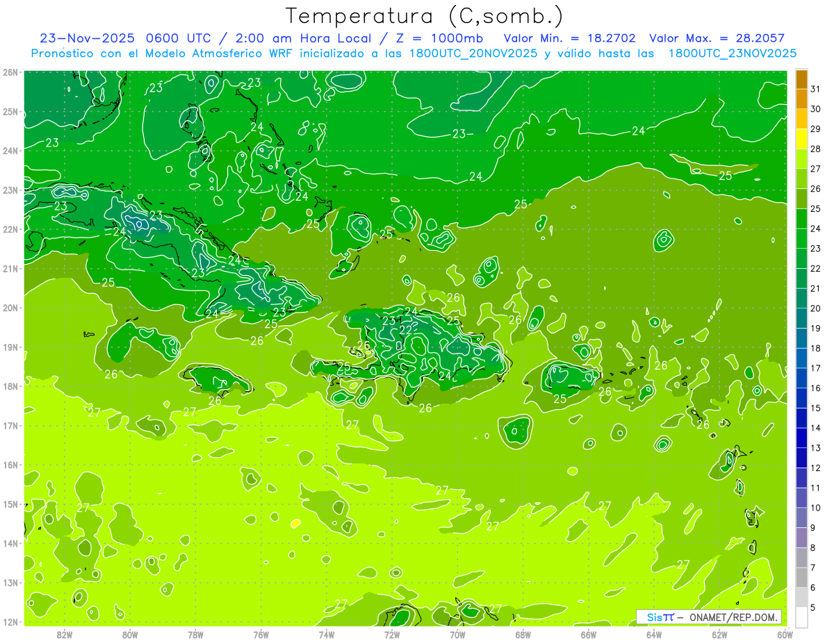Pick the yellow swatch between 28 and 29

click(x=801, y=139)
